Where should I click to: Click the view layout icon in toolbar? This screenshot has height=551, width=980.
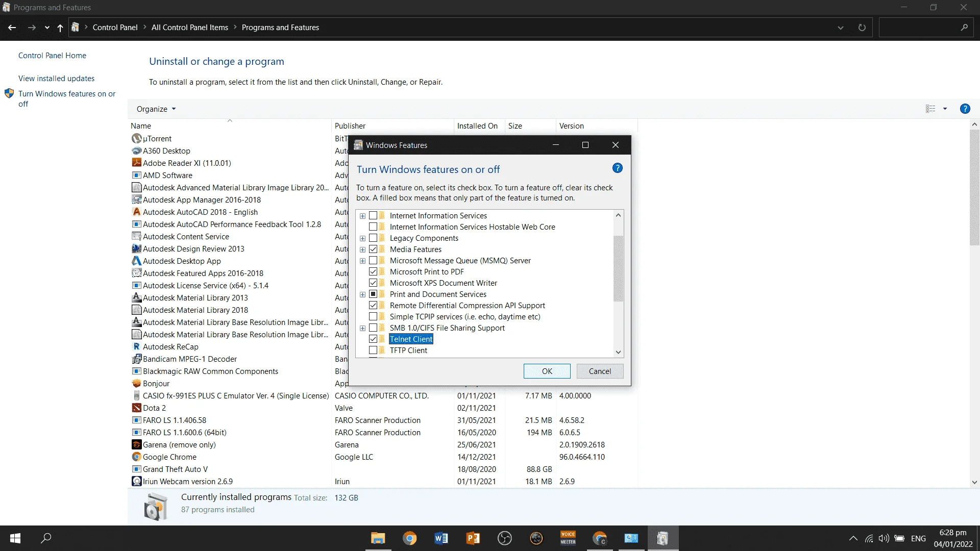930,109
